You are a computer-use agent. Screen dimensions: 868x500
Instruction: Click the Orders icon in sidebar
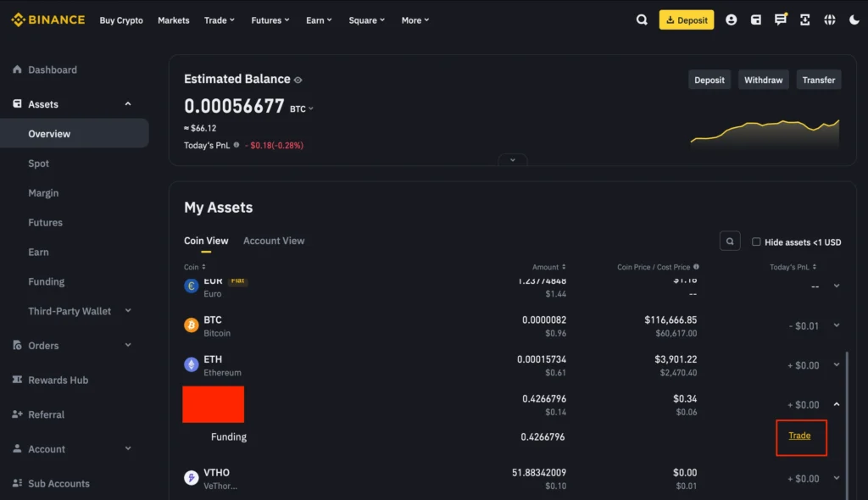click(17, 345)
